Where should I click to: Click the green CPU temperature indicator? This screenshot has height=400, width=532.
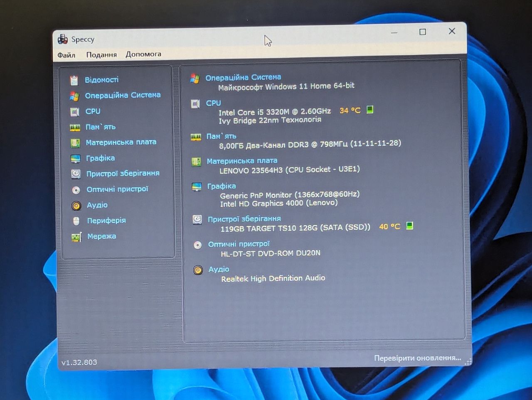tap(370, 110)
